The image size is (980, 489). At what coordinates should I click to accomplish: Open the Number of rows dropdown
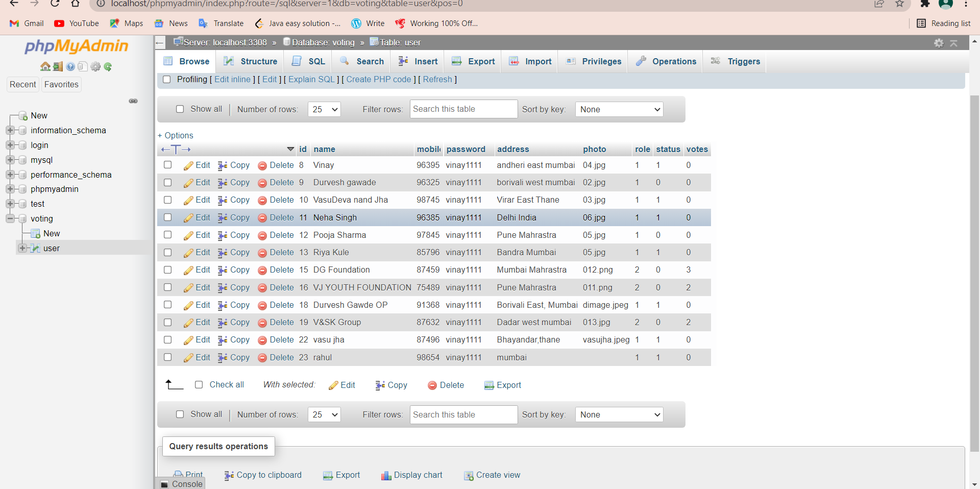tap(324, 109)
